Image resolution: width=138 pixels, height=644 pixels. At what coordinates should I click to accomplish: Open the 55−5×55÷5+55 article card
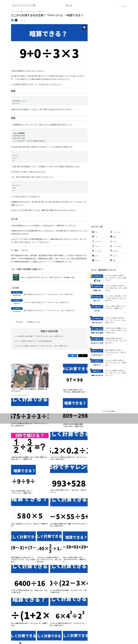(69, 513)
